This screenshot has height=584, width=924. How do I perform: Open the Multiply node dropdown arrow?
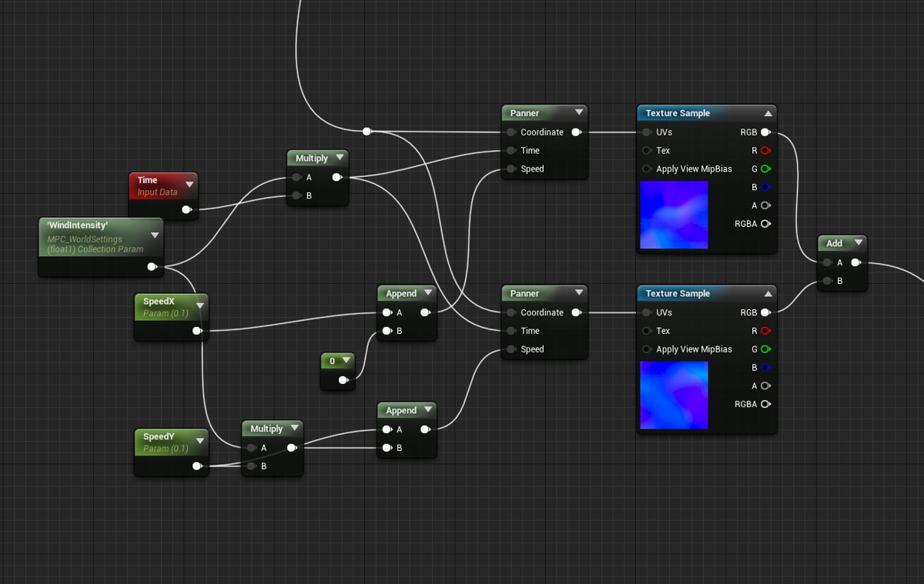click(339, 158)
